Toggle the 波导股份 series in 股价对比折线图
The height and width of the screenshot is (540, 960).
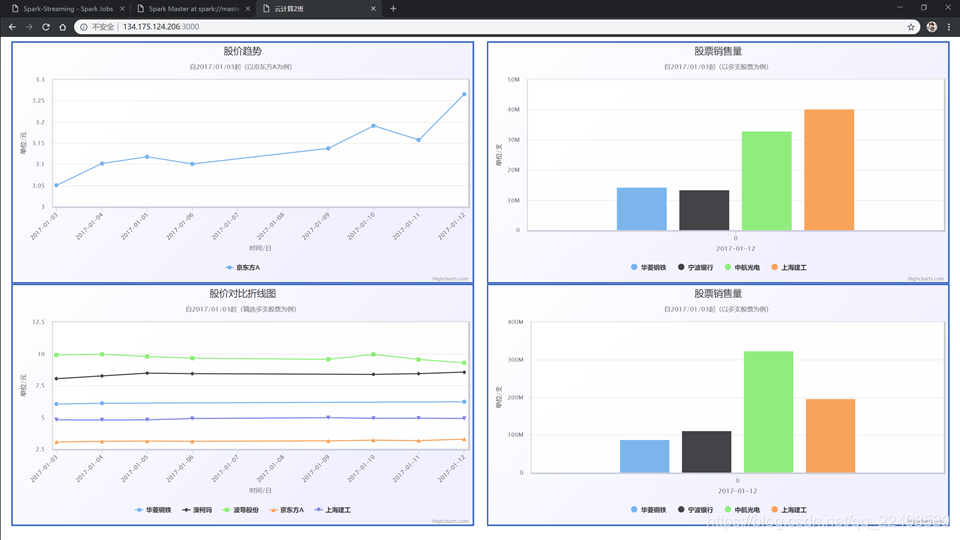[241, 510]
